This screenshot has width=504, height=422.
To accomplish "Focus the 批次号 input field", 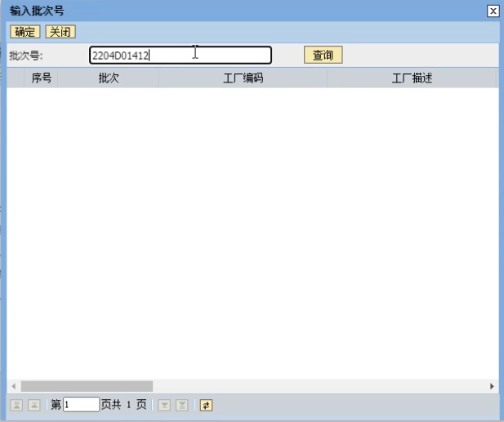I will tap(180, 56).
